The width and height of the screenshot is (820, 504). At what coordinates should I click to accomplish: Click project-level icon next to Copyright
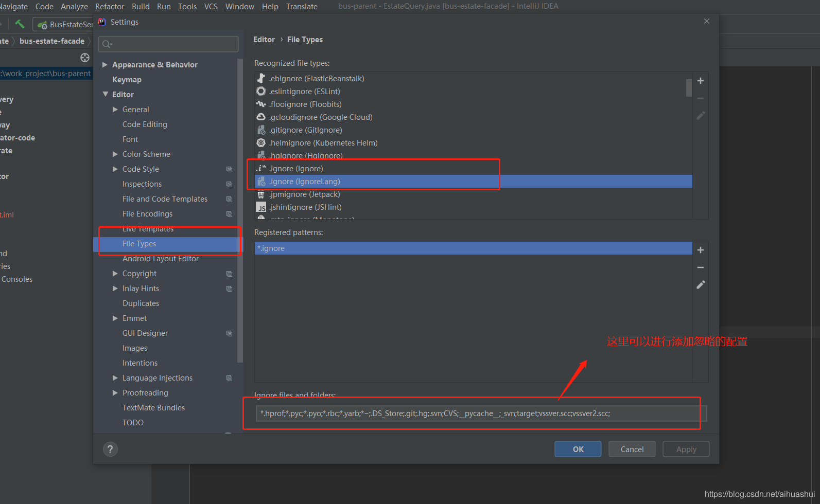coord(229,274)
